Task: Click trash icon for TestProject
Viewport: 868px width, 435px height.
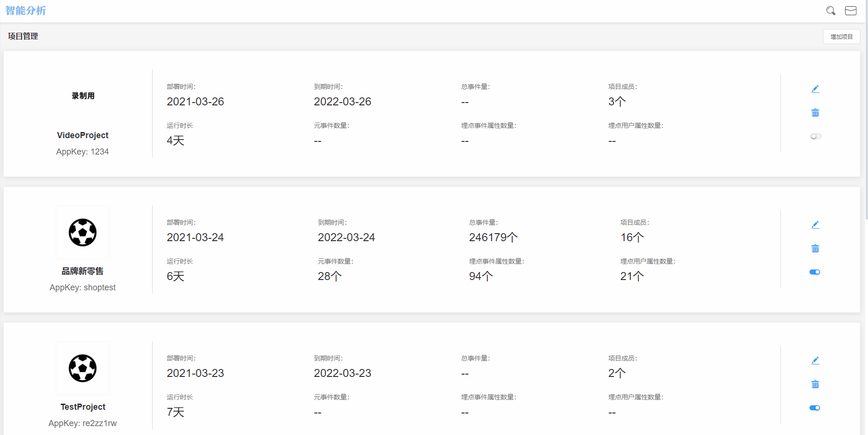Action: 815,384
